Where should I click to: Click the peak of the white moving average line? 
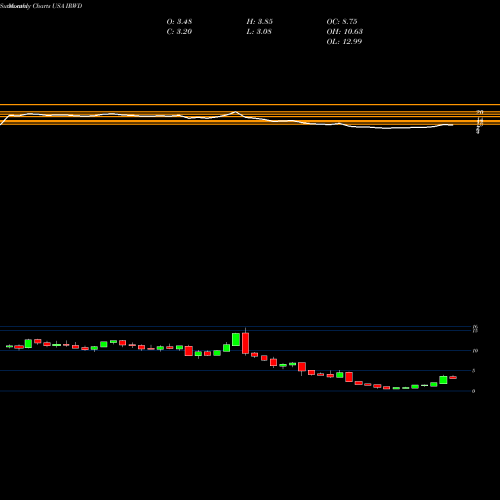point(236,112)
